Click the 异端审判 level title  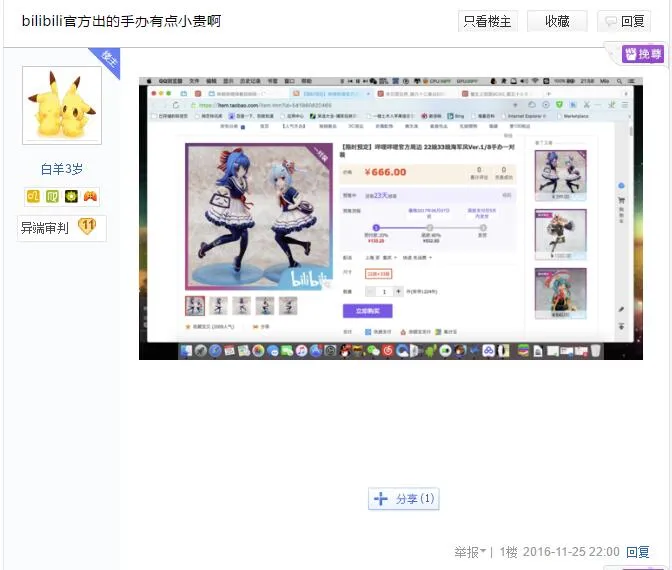click(45, 228)
